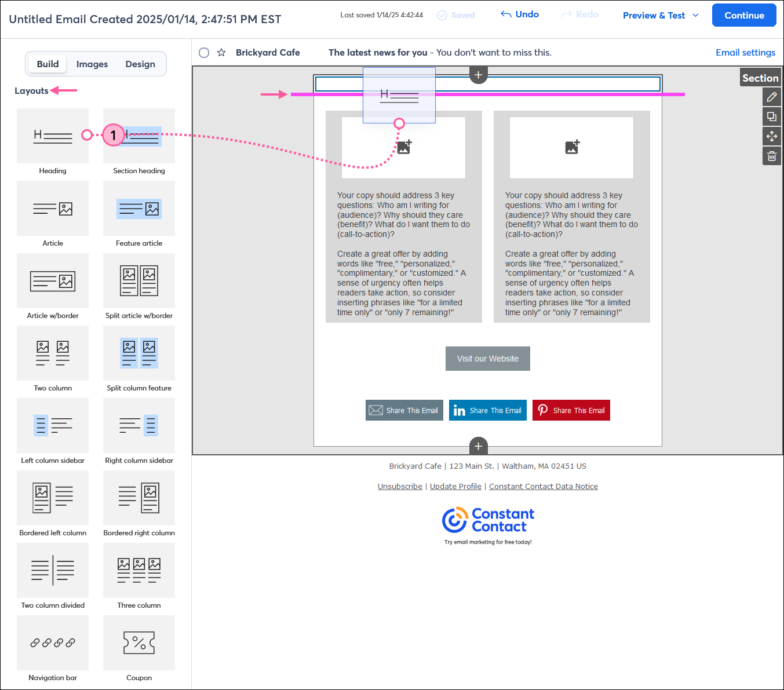Click the Constant Contact logo
Viewport: 784px width, 690px height.
[488, 520]
